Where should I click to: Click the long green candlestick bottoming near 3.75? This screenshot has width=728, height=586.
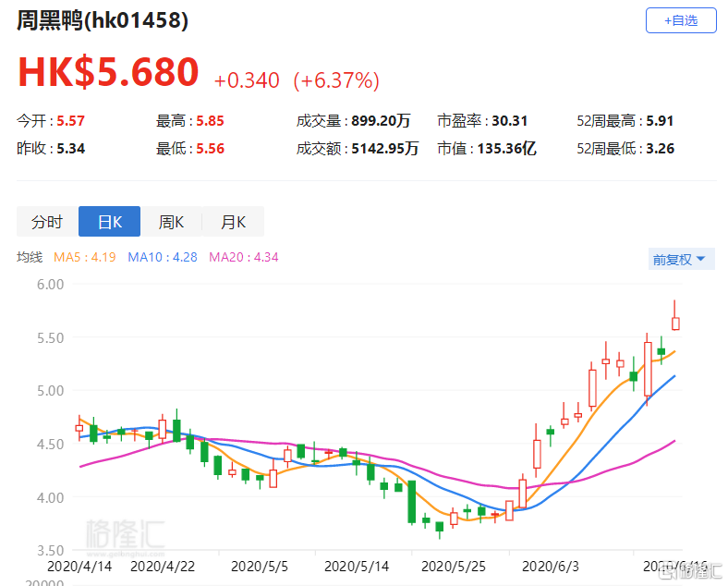tap(411, 502)
